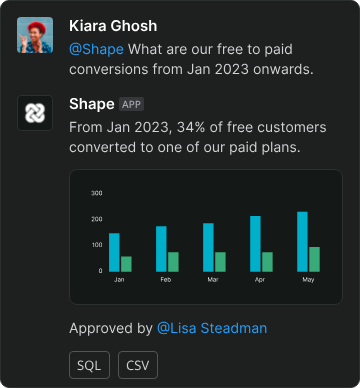This screenshot has height=388, width=360.
Task: Click the Kiara Ghosh sender name
Action: 113,26
